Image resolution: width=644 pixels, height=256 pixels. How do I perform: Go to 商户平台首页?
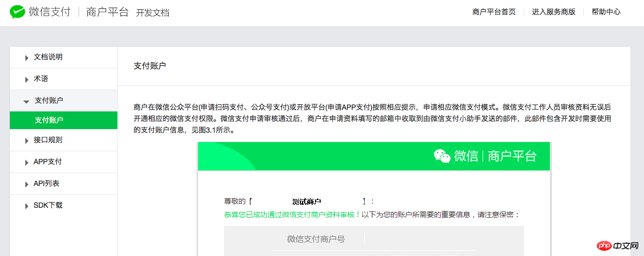(x=494, y=12)
